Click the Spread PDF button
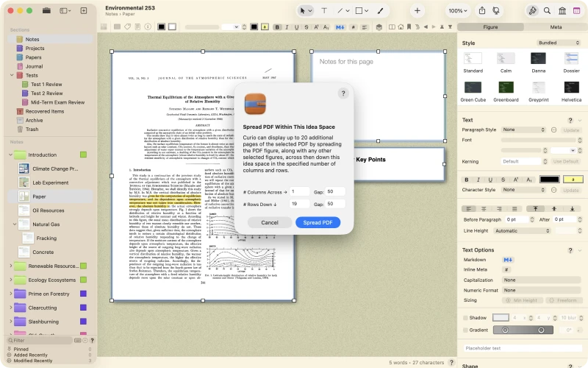588x368 pixels. pyautogui.click(x=318, y=222)
